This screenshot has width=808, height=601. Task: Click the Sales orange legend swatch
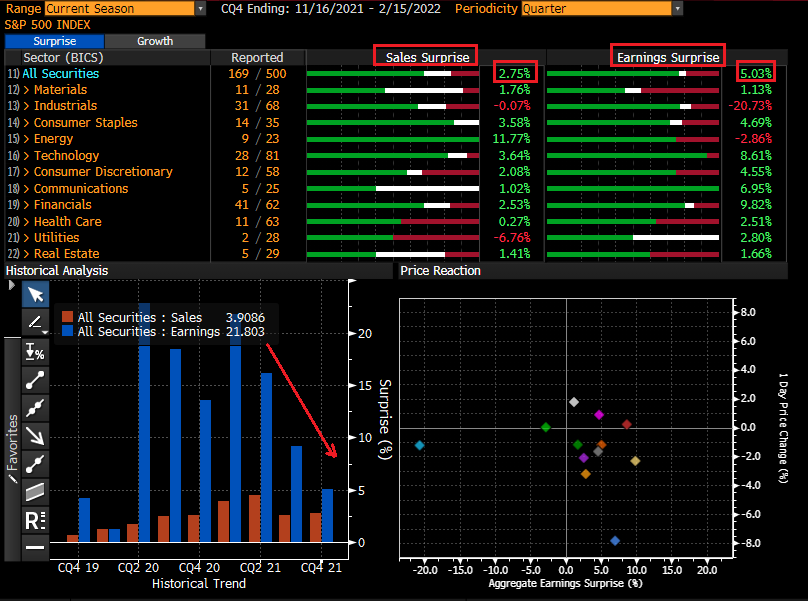(x=68, y=317)
